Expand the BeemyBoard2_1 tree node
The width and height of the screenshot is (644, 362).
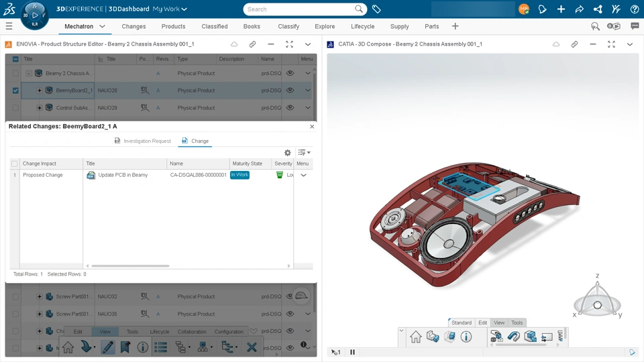tap(39, 90)
